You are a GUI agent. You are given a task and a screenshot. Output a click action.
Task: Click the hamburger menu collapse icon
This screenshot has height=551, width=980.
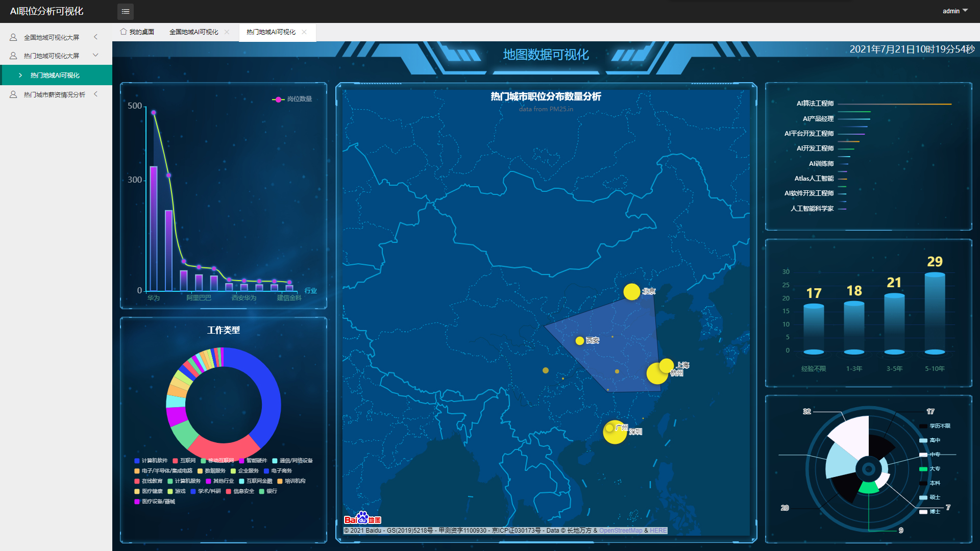tap(126, 11)
